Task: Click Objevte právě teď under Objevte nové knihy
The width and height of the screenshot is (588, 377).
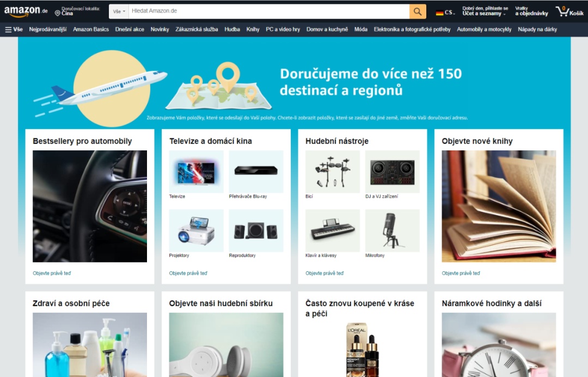Action: (461, 273)
